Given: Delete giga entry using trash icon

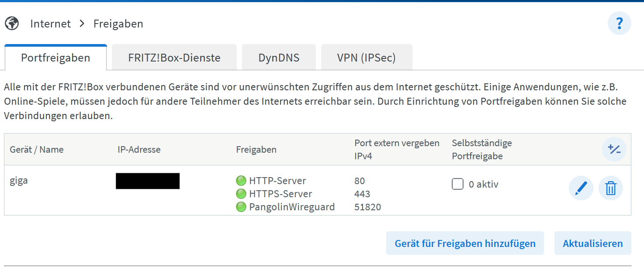Looking at the screenshot, I should point(610,188).
